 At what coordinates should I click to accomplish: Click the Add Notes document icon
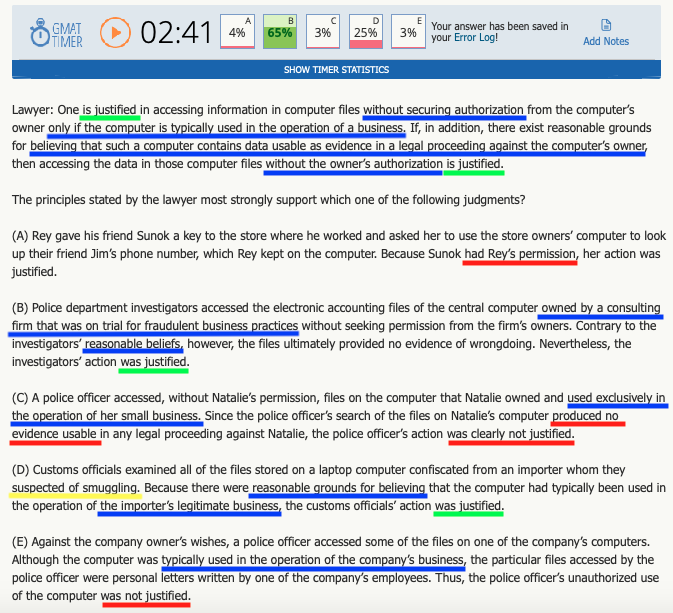[606, 25]
